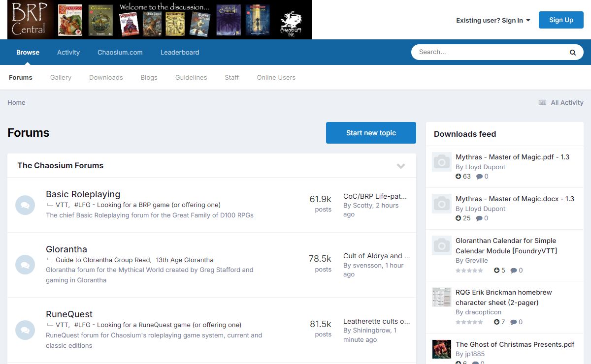Screen dimensions: 591x364
Task: Open Downloads in sub-navigation
Action: tap(106, 77)
